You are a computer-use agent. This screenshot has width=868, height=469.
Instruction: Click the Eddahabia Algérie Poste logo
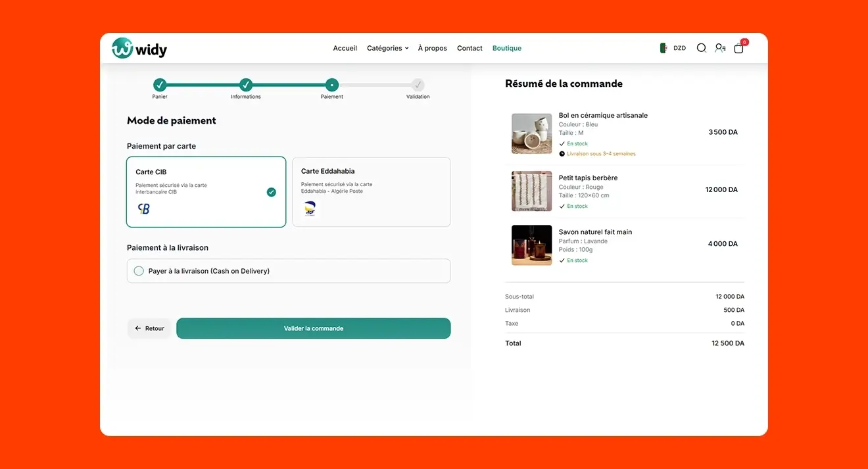pyautogui.click(x=310, y=209)
